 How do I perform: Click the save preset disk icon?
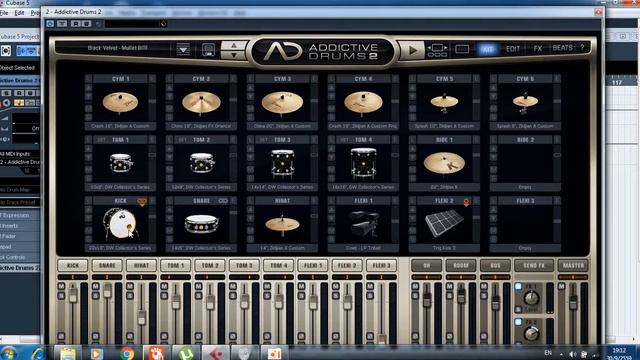click(x=208, y=50)
